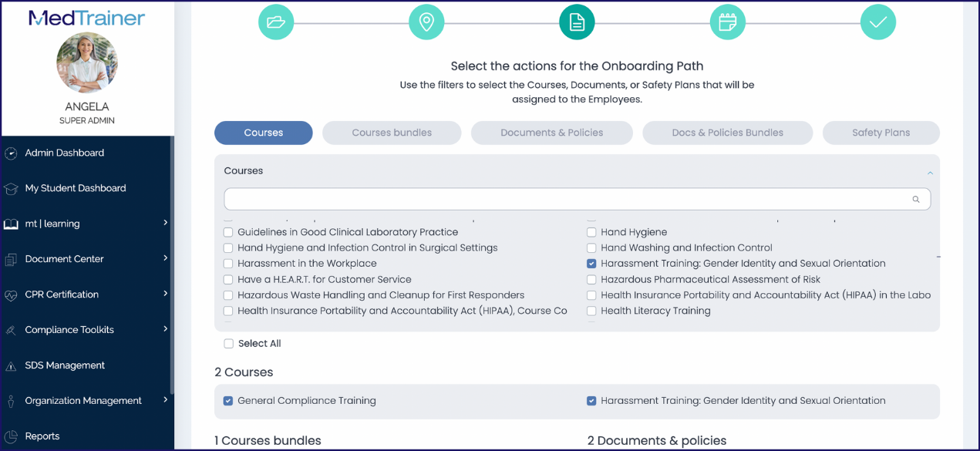Open the Documents & Policies tab
Viewport: 980px width, 451px height.
coord(551,133)
